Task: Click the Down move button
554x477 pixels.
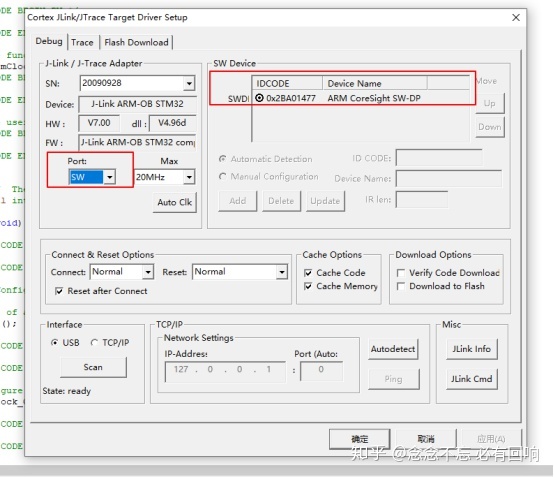Action: click(x=490, y=127)
